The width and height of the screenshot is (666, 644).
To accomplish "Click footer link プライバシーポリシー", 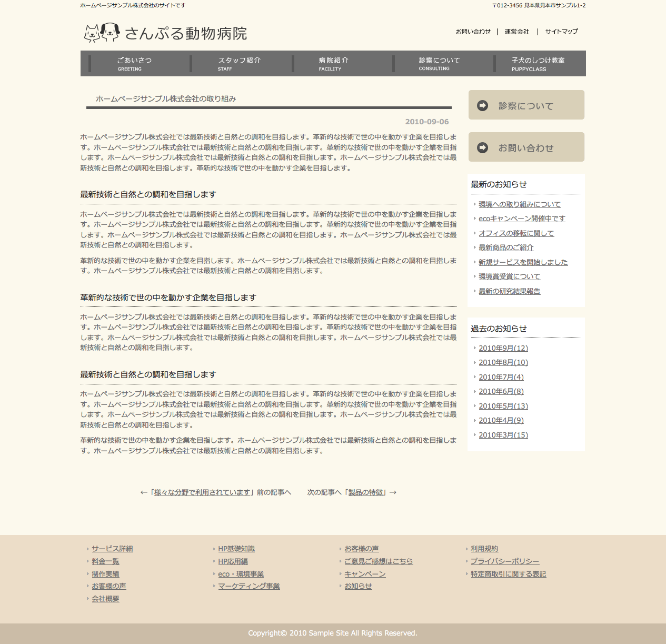I will (x=505, y=561).
